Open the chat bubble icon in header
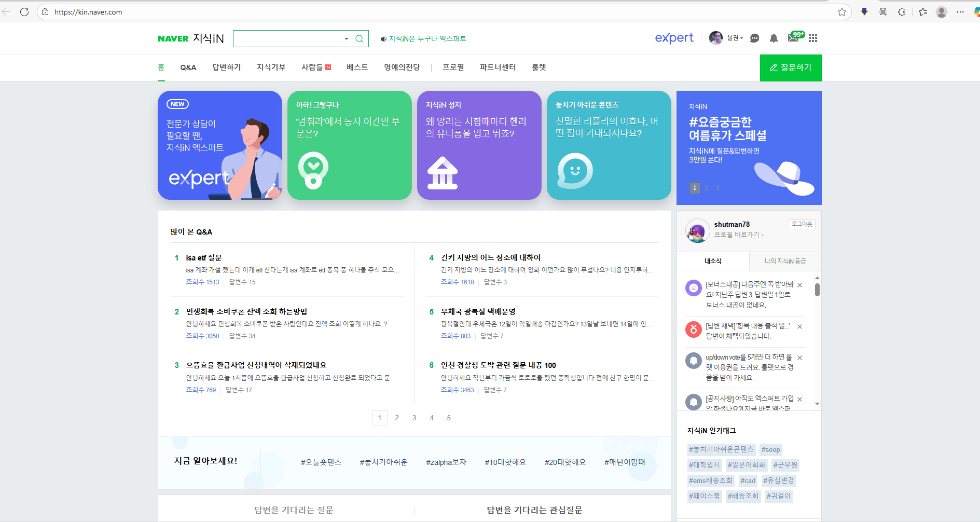 pyautogui.click(x=755, y=38)
